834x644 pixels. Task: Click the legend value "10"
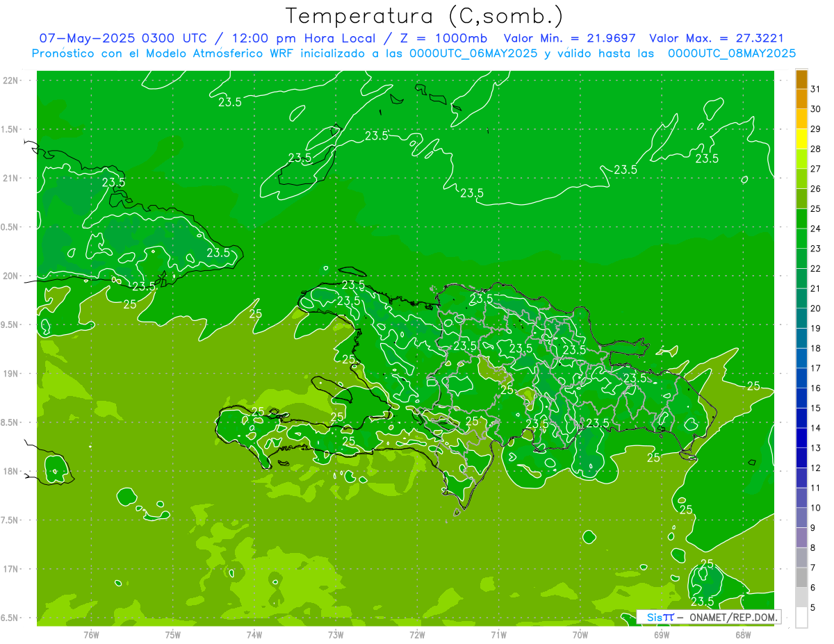pos(816,508)
